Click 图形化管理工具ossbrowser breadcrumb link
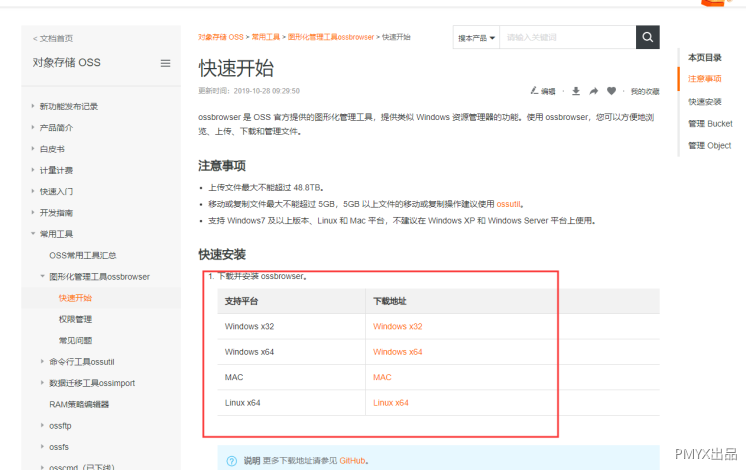This screenshot has width=746, height=470. pos(331,37)
